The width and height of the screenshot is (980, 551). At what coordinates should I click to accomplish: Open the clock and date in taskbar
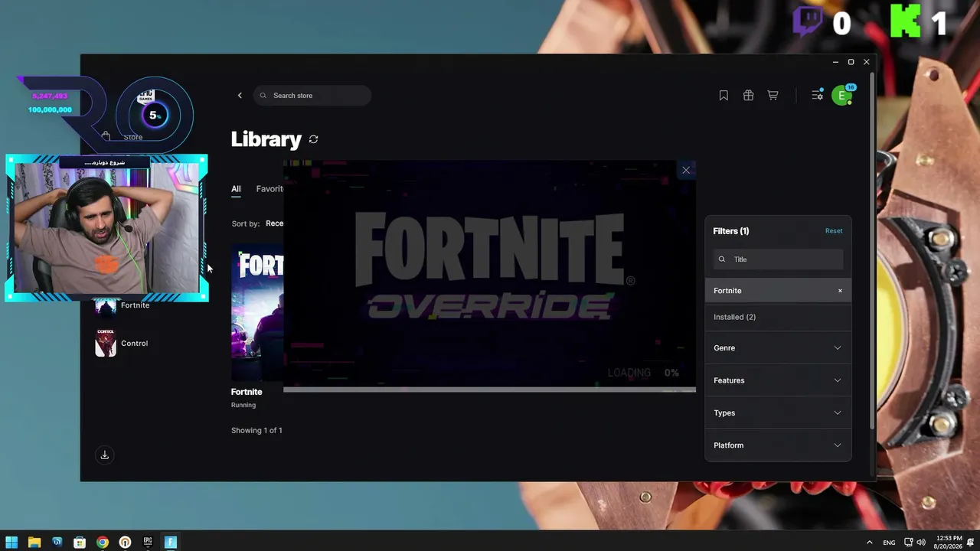point(949,543)
